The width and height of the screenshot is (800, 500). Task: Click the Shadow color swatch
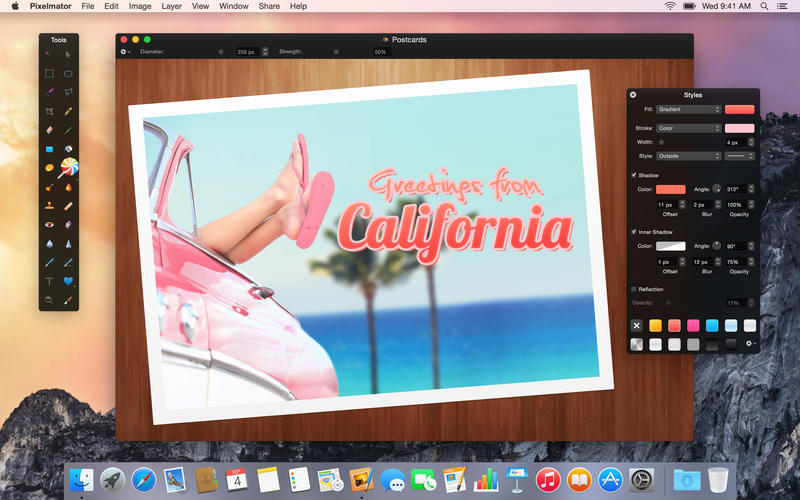(x=671, y=189)
